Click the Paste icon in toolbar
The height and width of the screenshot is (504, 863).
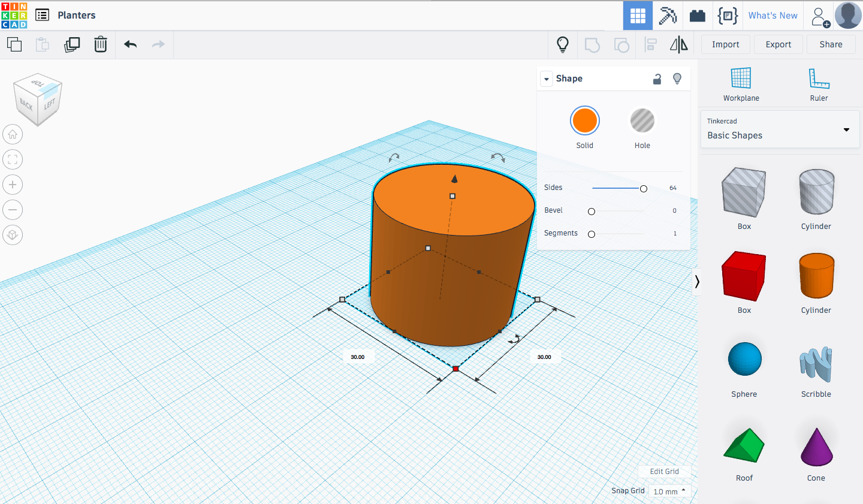point(42,44)
